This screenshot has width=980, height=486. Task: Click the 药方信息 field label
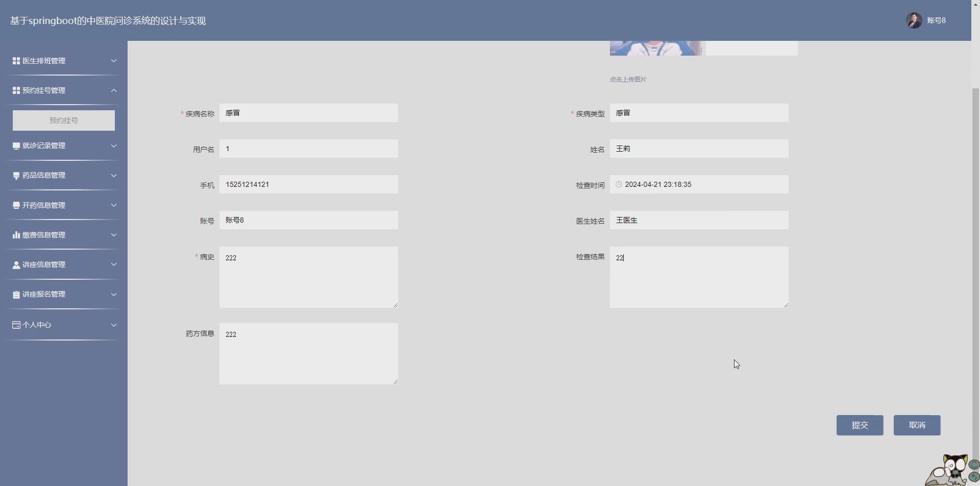tap(200, 333)
